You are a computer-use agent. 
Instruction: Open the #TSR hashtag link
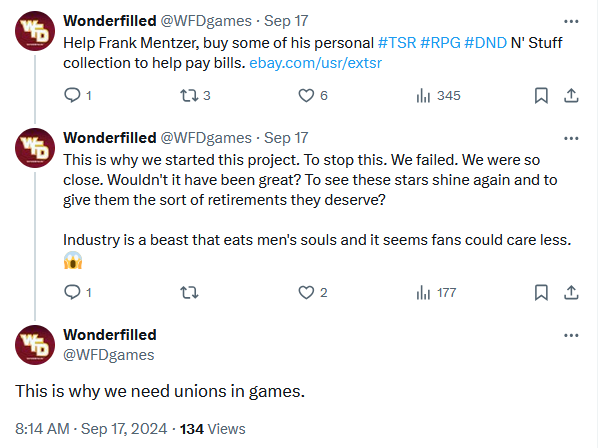[x=399, y=44]
